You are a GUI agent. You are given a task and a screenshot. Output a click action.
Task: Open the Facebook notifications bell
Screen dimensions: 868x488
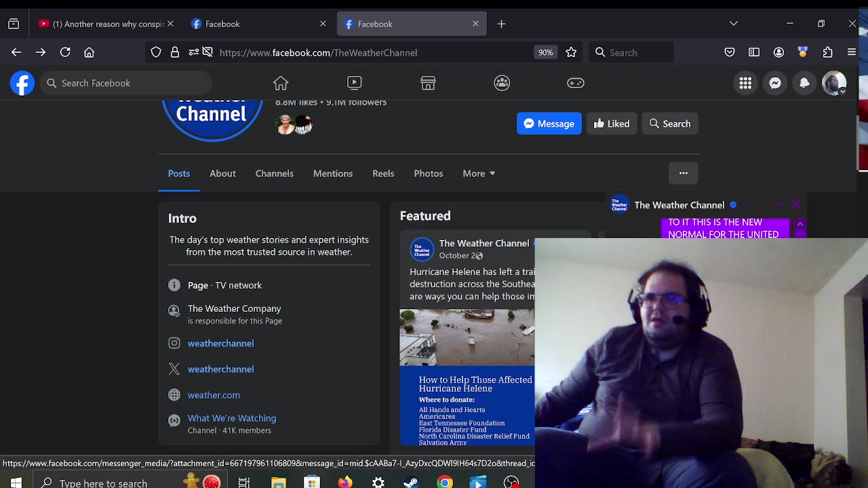point(804,83)
